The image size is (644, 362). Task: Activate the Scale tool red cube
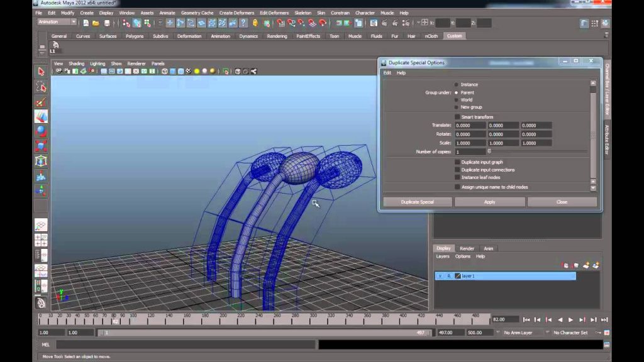(41, 146)
